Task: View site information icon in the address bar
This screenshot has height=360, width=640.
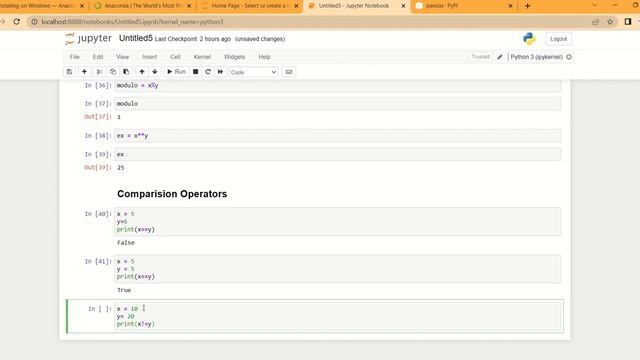Action: click(35, 22)
